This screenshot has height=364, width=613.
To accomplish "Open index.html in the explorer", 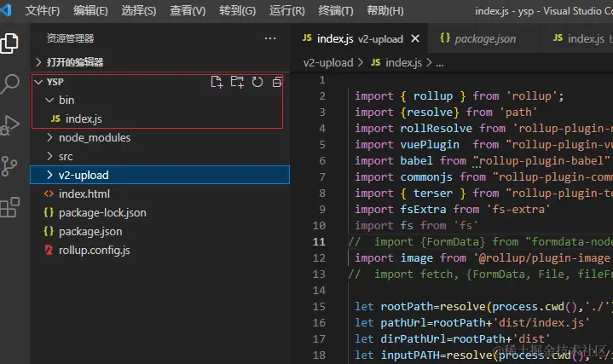I will pyautogui.click(x=84, y=194).
